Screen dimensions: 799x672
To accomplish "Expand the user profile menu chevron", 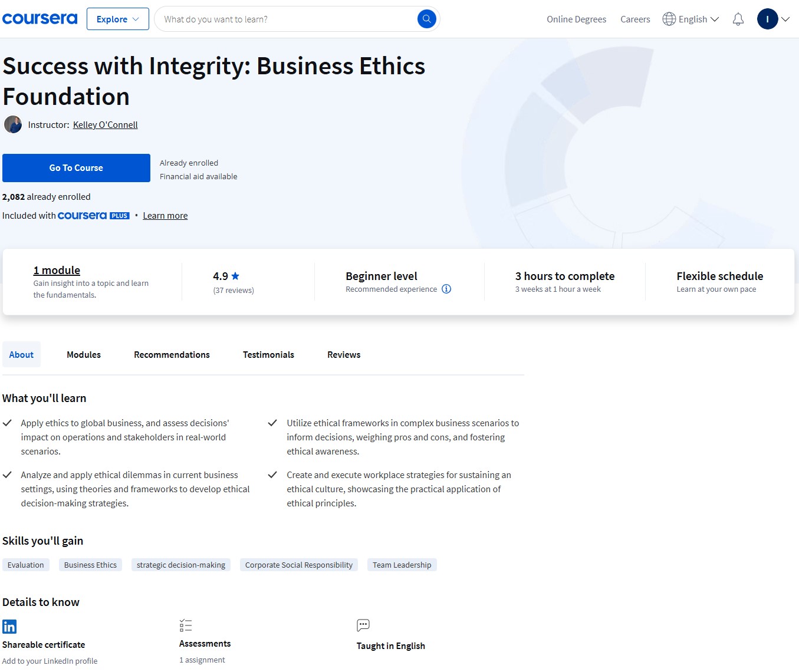I will tap(785, 19).
